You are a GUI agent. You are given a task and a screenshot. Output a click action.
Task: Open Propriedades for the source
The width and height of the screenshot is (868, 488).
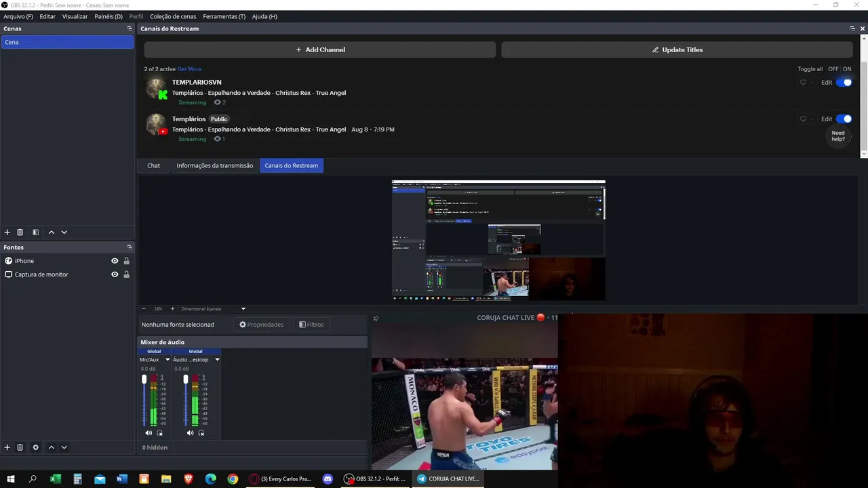[x=261, y=325]
